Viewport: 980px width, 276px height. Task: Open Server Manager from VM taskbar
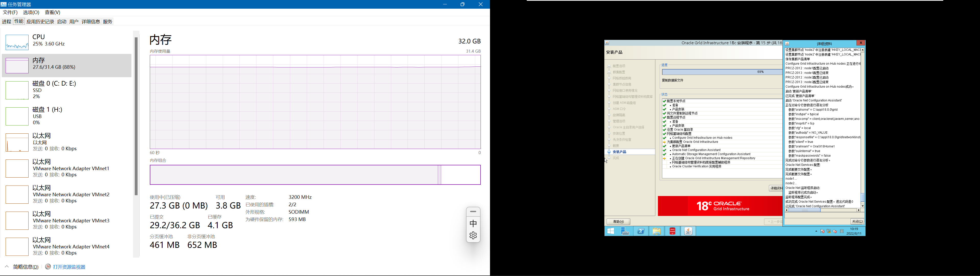pyautogui.click(x=625, y=231)
